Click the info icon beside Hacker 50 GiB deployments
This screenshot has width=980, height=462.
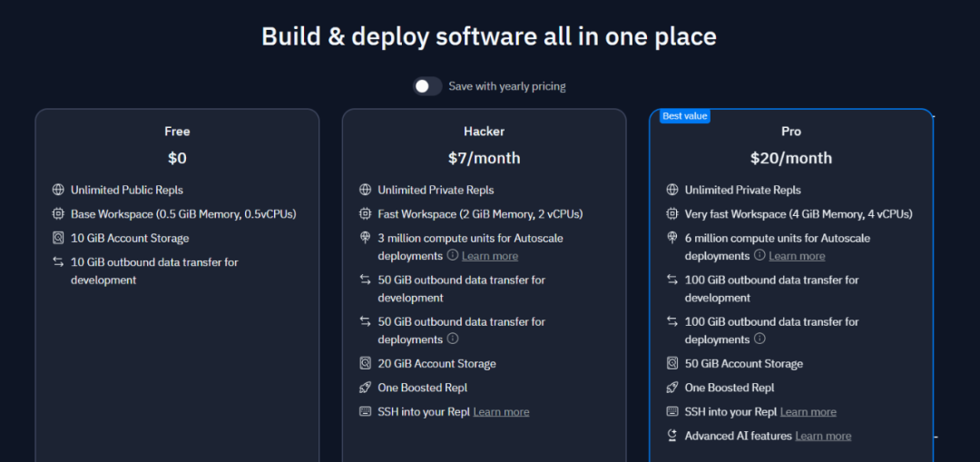point(452,339)
